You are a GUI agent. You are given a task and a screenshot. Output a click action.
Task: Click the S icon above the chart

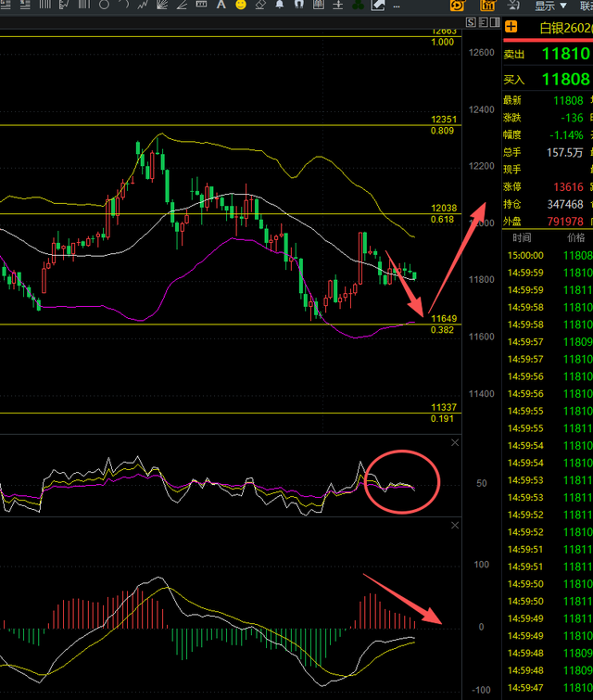coord(471,22)
